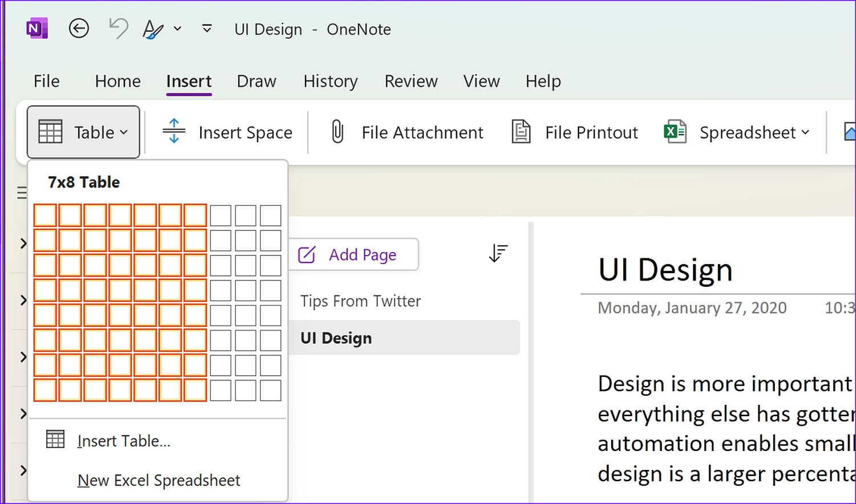The image size is (856, 504).
Task: Open the OneNote app icon
Action: tap(37, 27)
